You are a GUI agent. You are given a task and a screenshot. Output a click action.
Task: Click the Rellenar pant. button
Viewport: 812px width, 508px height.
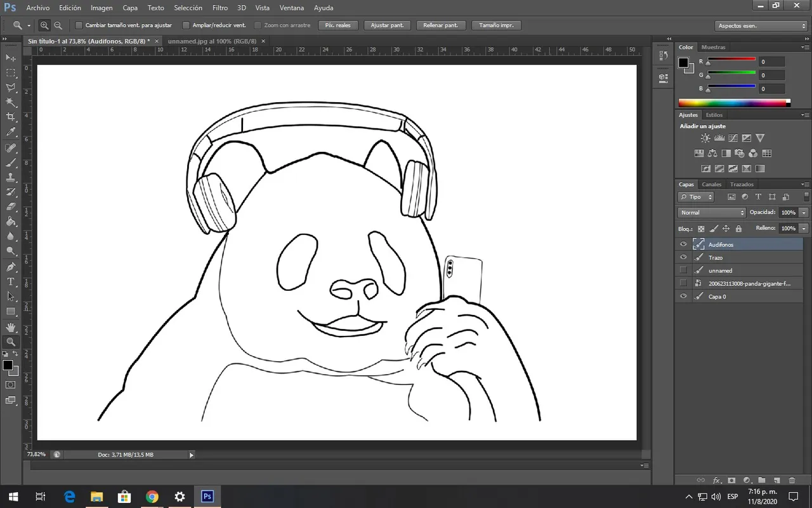click(x=441, y=25)
